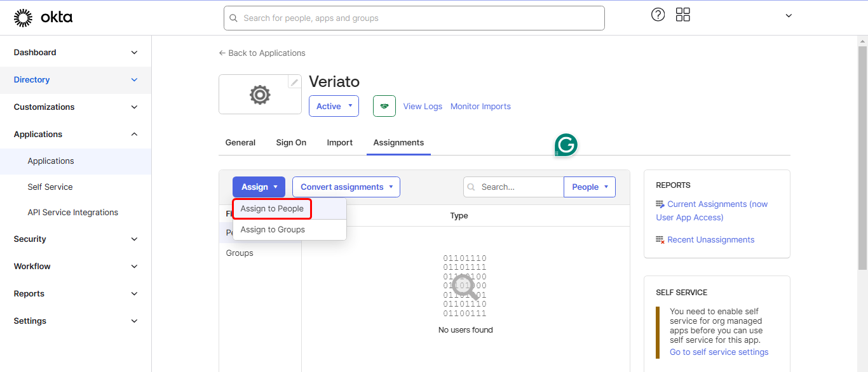Click the top search for people, apps and groups field

point(414,18)
